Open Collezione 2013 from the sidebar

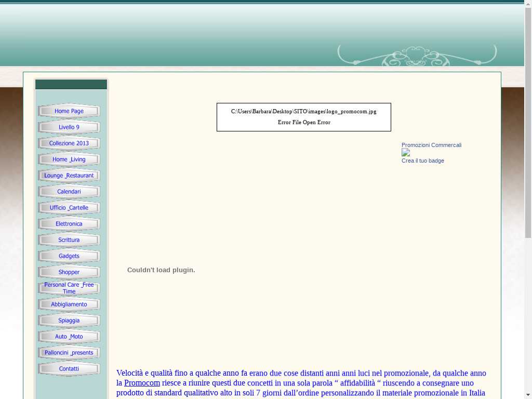(69, 143)
